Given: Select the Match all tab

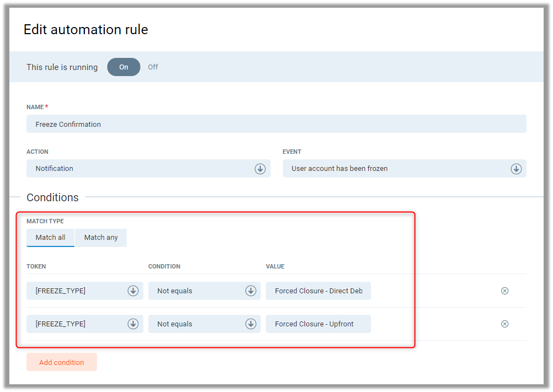Looking at the screenshot, I should [51, 238].
